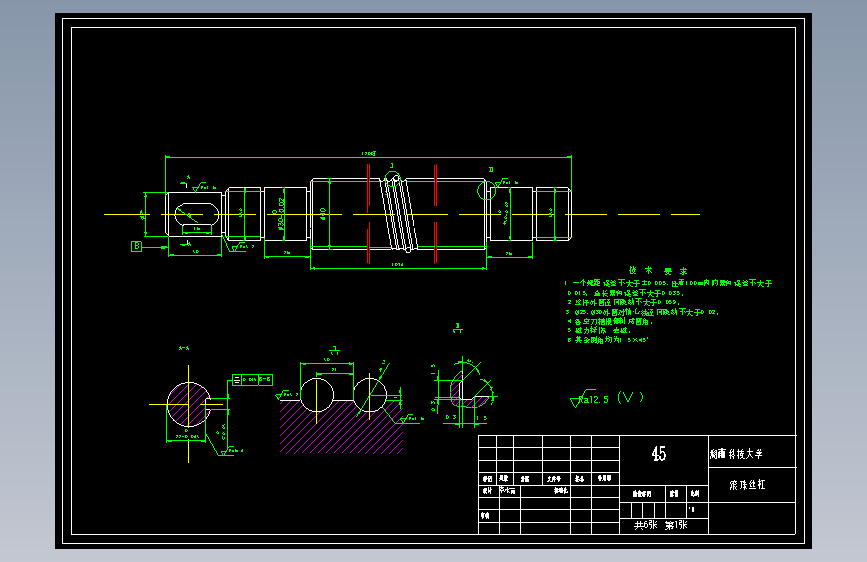
Task: Select the detail I view label above ball grooves
Action: [x=335, y=351]
